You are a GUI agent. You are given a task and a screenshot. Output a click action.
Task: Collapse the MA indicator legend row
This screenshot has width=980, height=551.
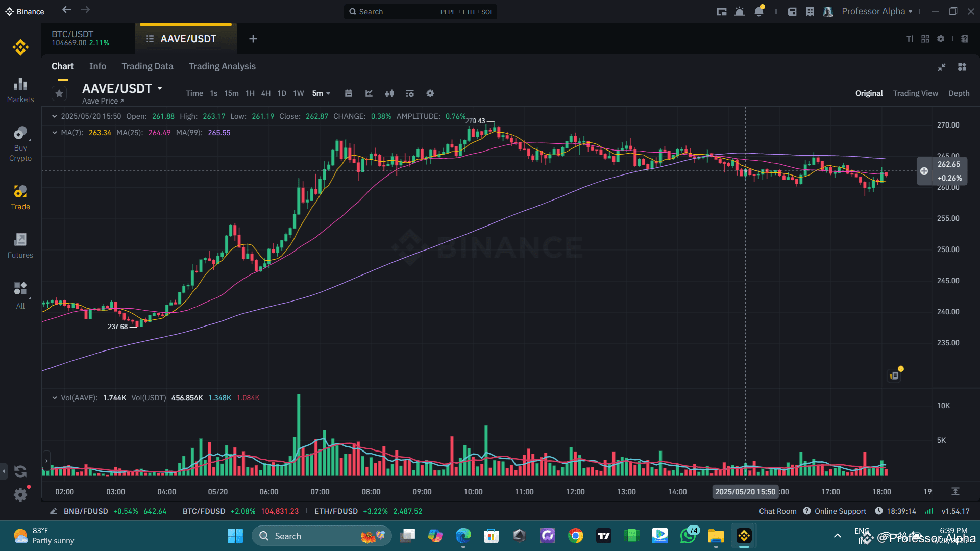point(55,133)
